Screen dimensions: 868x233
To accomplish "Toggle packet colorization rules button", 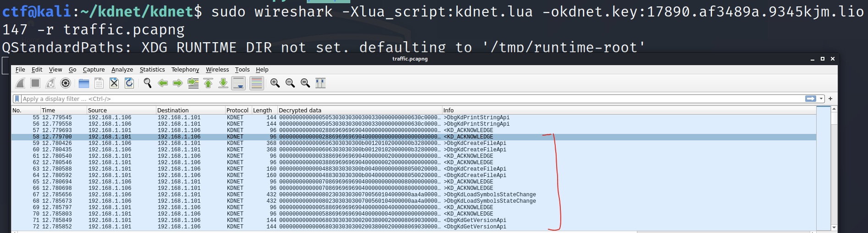I will [257, 83].
